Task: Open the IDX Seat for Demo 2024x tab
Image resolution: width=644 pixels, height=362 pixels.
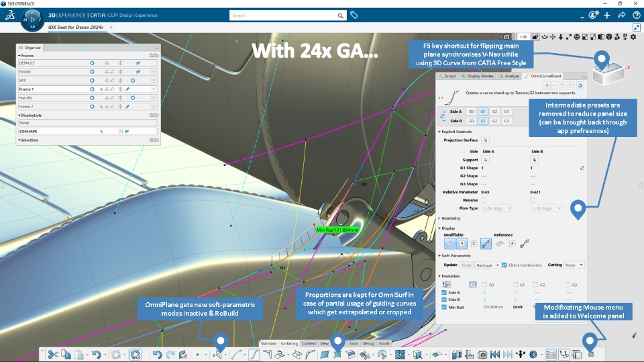Action: [76, 27]
